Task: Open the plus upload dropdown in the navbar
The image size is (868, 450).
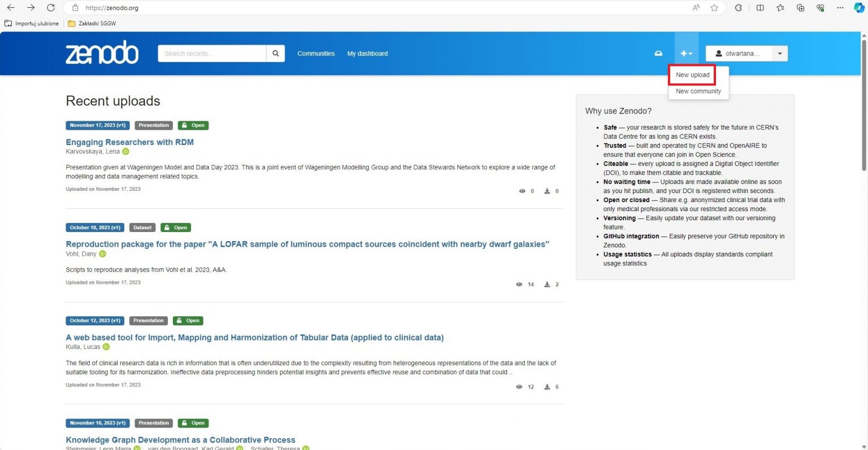Action: [687, 53]
